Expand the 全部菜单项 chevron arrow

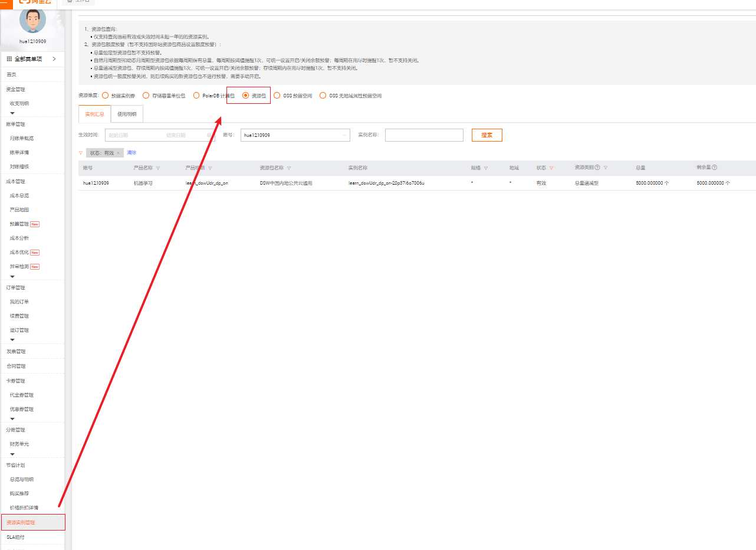(x=54, y=59)
